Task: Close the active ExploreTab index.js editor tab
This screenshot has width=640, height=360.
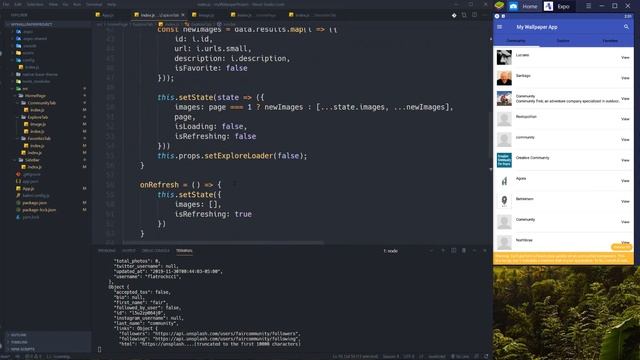Action: click(183, 15)
